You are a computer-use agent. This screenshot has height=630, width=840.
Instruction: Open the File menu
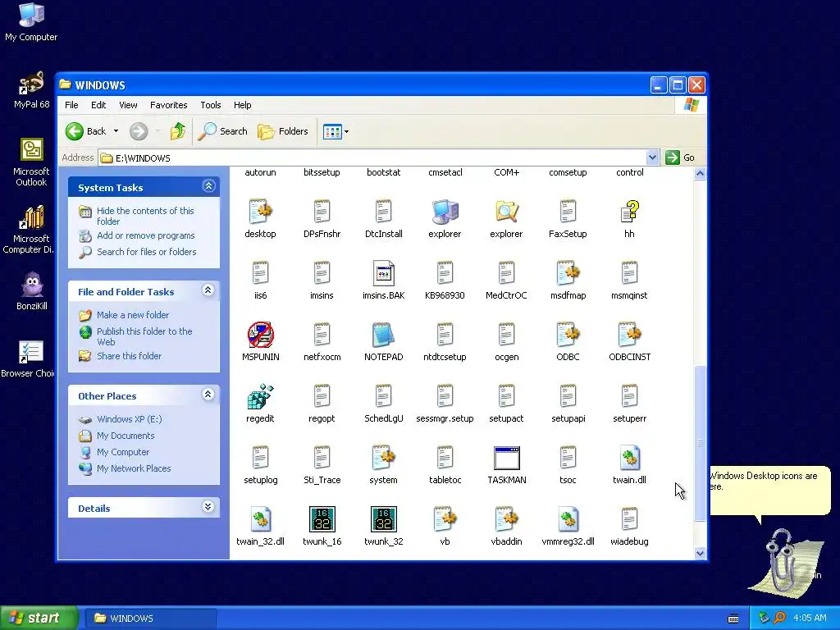72,105
